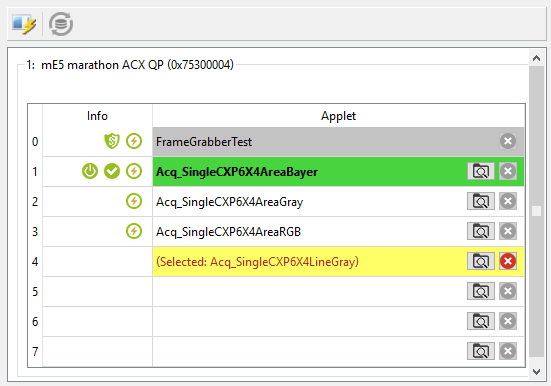Click the scrollbar down arrow
This screenshot has width=551, height=386.
(536, 372)
